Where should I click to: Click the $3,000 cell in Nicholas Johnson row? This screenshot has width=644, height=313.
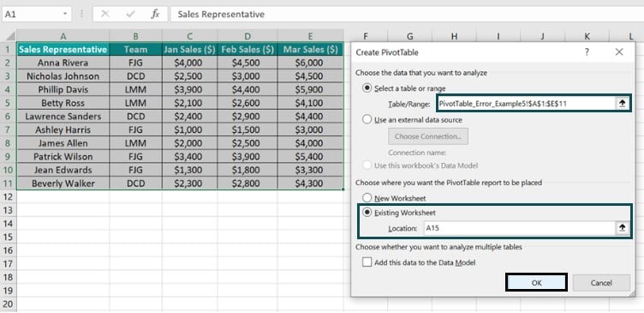(247, 76)
